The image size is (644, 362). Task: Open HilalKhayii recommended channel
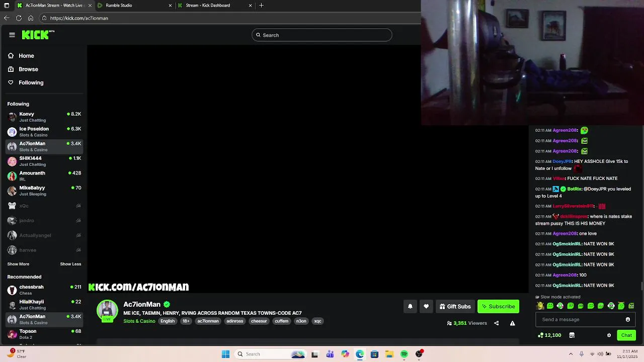44,305
